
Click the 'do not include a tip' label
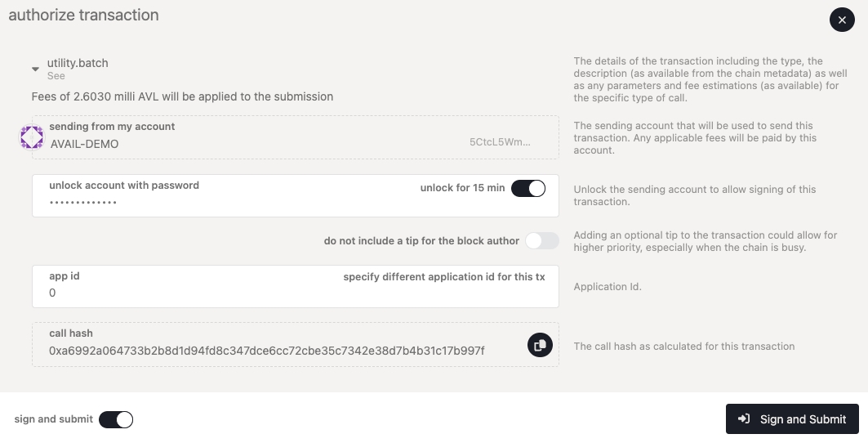421,241
